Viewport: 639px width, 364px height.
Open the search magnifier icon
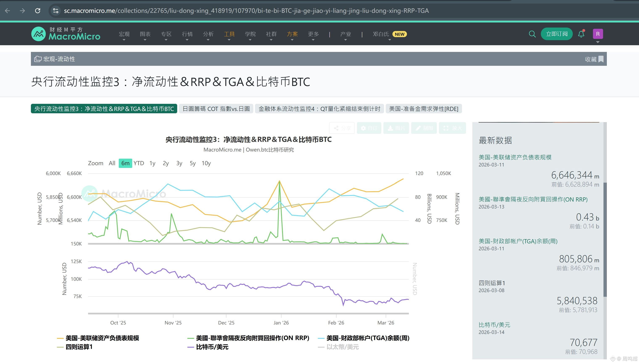pyautogui.click(x=532, y=34)
